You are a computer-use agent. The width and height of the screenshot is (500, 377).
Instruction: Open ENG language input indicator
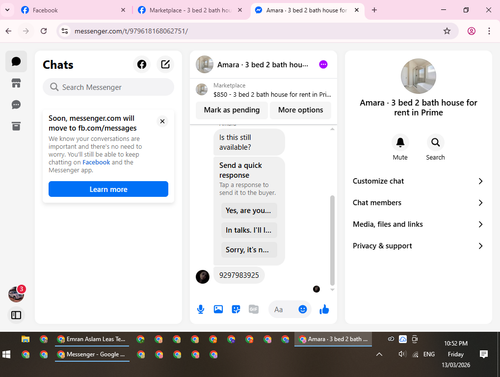[429, 354]
